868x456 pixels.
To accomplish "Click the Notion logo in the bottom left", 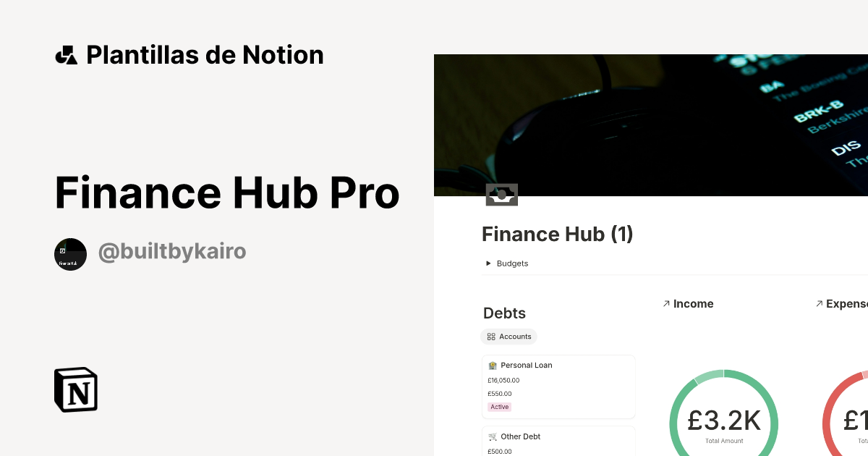I will (x=75, y=389).
